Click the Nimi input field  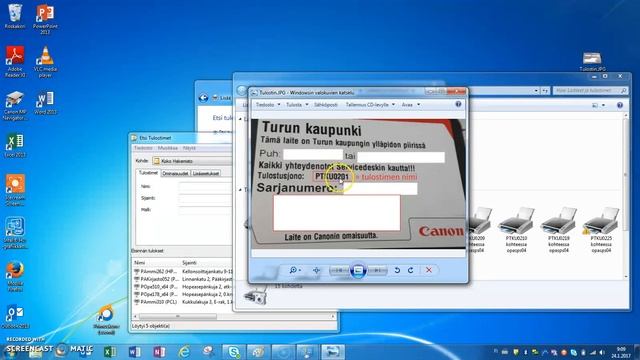tap(205, 187)
